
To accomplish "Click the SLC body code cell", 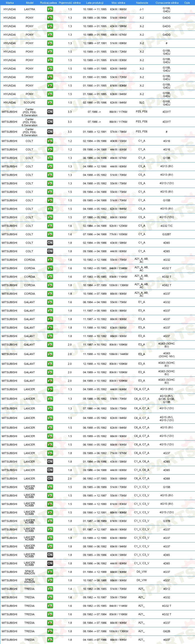I will (142, 103).
